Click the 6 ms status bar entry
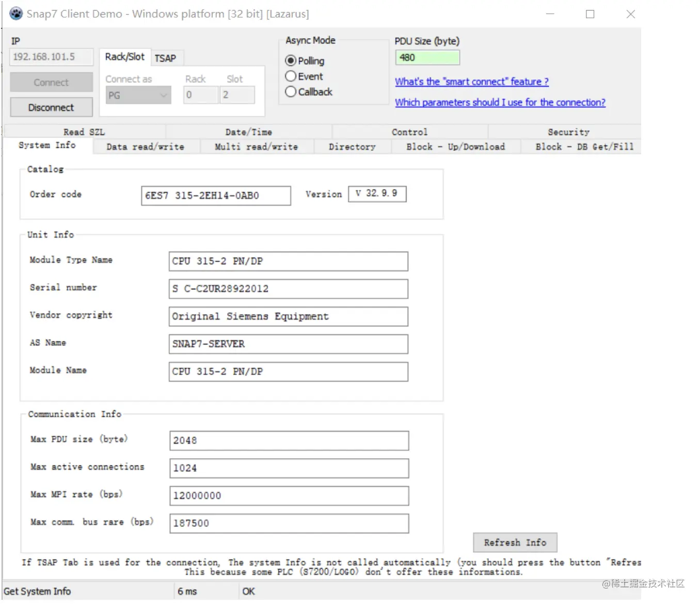700x604 pixels. click(187, 592)
